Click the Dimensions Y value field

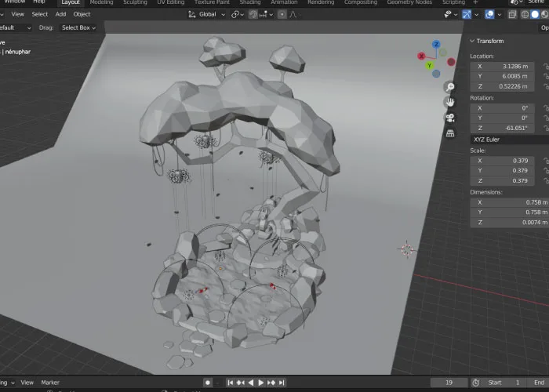coord(510,212)
